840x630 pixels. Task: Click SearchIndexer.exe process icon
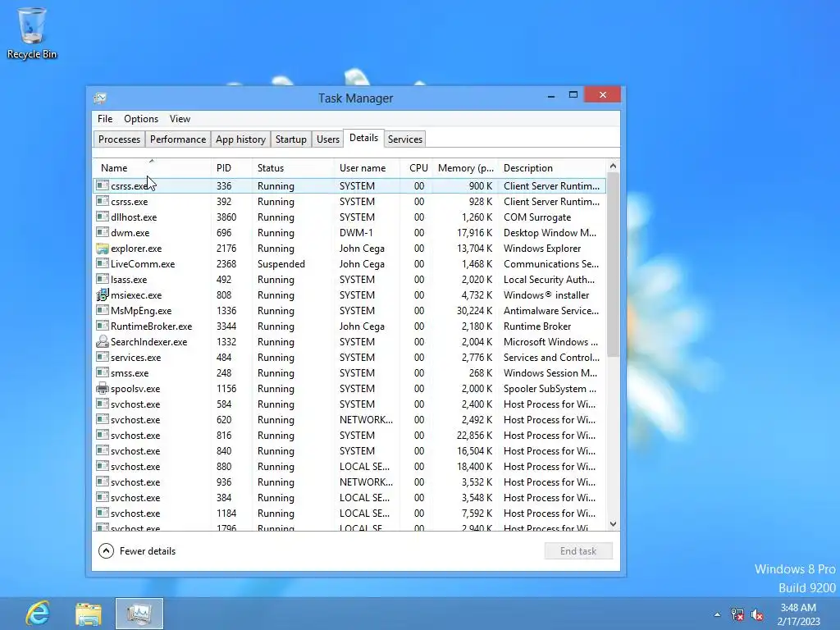tap(103, 341)
